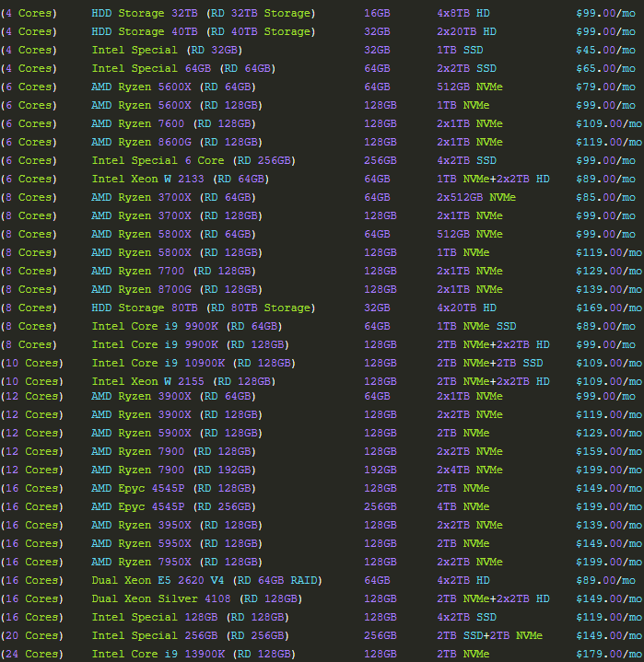The width and height of the screenshot is (644, 662).
Task: Click the 2x512GB NVMe storage value
Action: 476,198
